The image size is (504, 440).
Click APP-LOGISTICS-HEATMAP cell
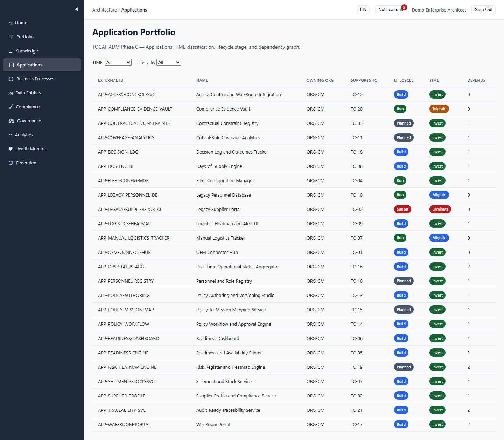pos(124,224)
